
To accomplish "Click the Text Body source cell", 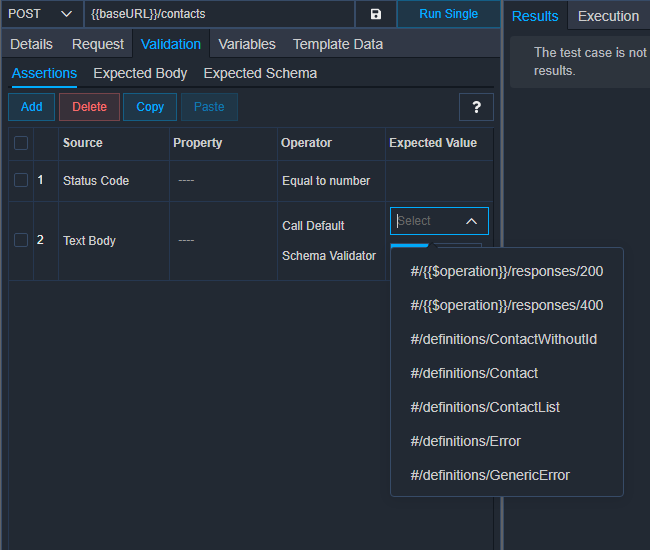I will pyautogui.click(x=114, y=241).
